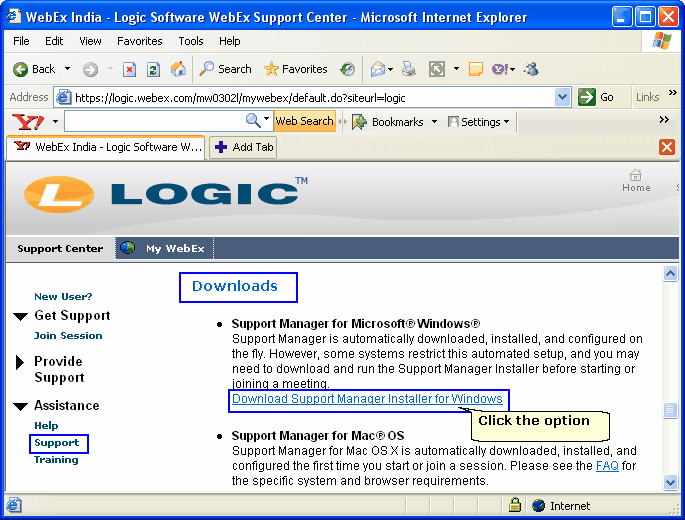The image size is (685, 520).
Task: Switch to the Support Center tab
Action: coord(60,249)
